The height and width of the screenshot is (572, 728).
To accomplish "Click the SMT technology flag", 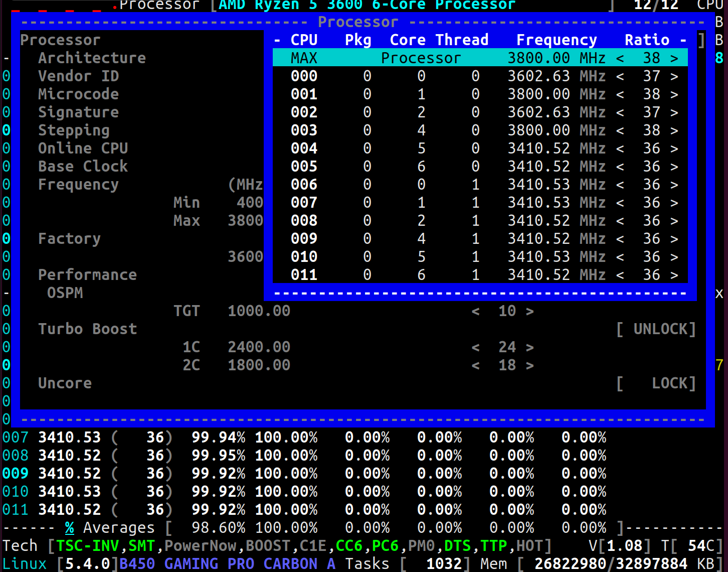I will (141, 546).
